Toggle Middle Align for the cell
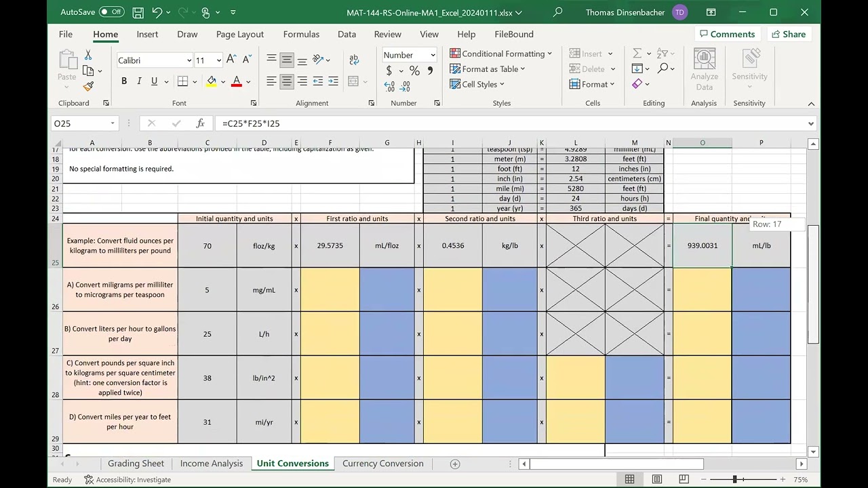Screen dimensions: 868x488 tap(287, 60)
